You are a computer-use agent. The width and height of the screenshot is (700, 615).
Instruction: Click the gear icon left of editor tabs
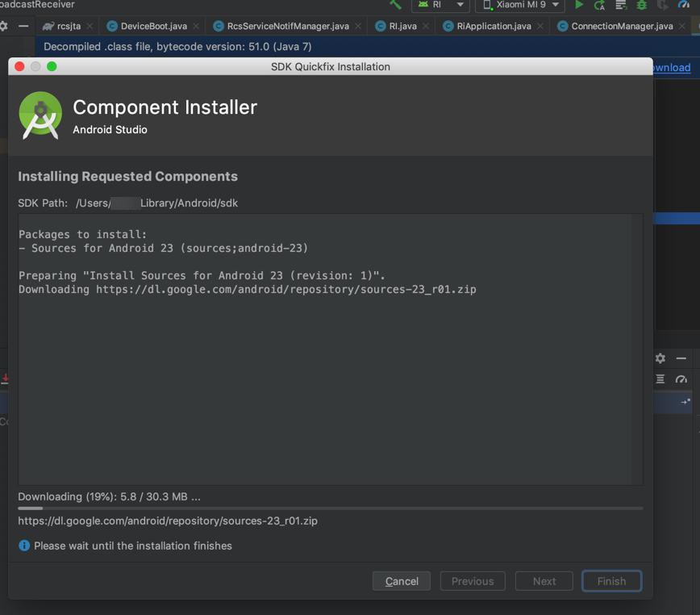click(x=3, y=26)
